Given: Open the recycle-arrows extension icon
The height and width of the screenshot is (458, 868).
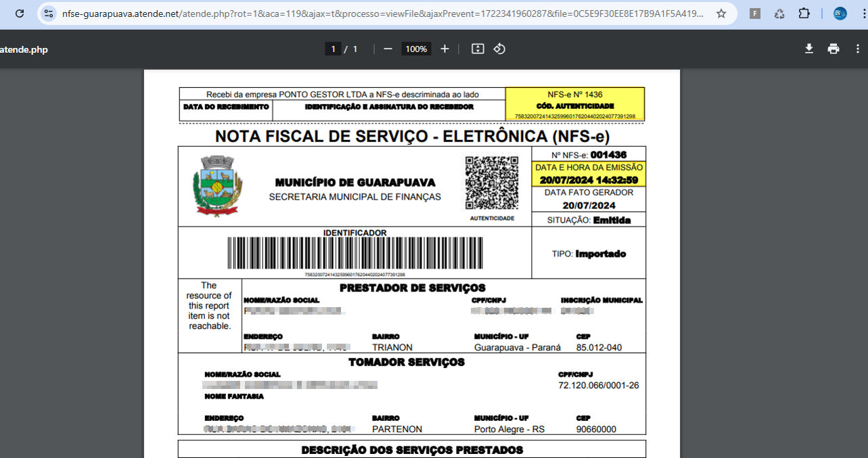Looking at the screenshot, I should pyautogui.click(x=779, y=14).
